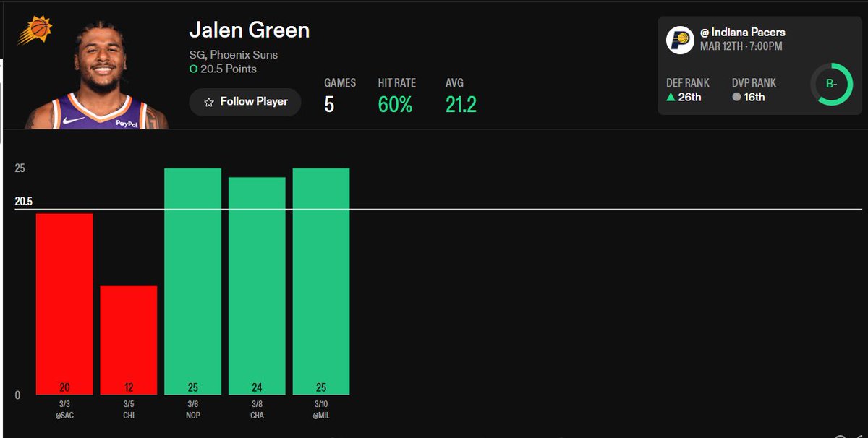Select the green 3/10 @MIL bar

point(321,281)
